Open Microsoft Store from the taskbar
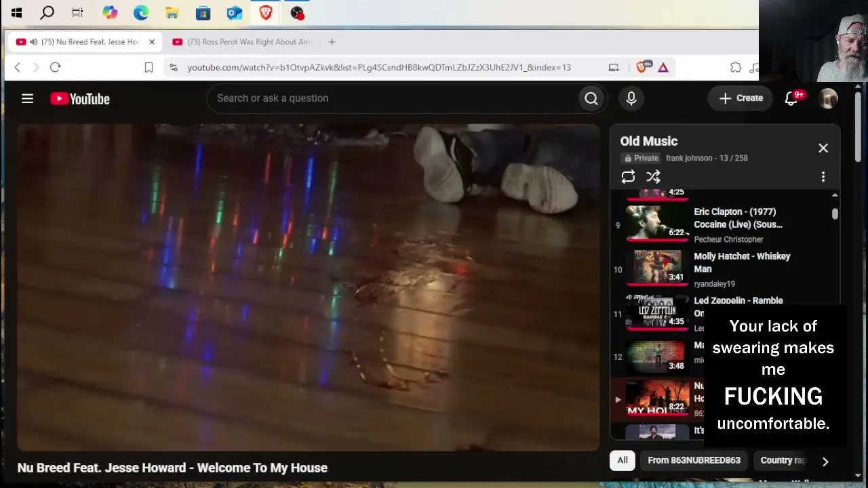Image resolution: width=868 pixels, height=488 pixels. (203, 12)
